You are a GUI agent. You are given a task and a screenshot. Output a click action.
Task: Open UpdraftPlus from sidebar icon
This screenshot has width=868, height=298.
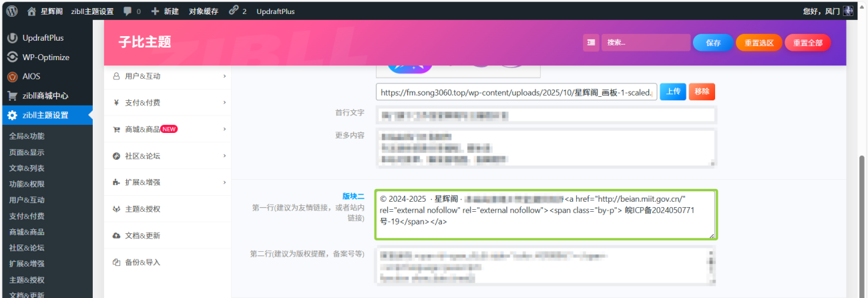point(12,38)
